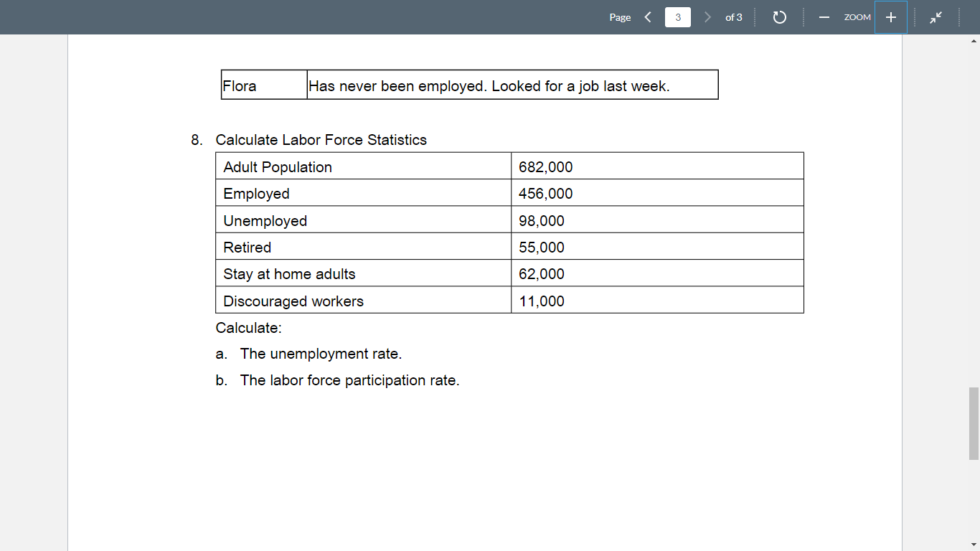980x551 pixels.
Task: Go to previous page with left chevron
Action: click(648, 17)
